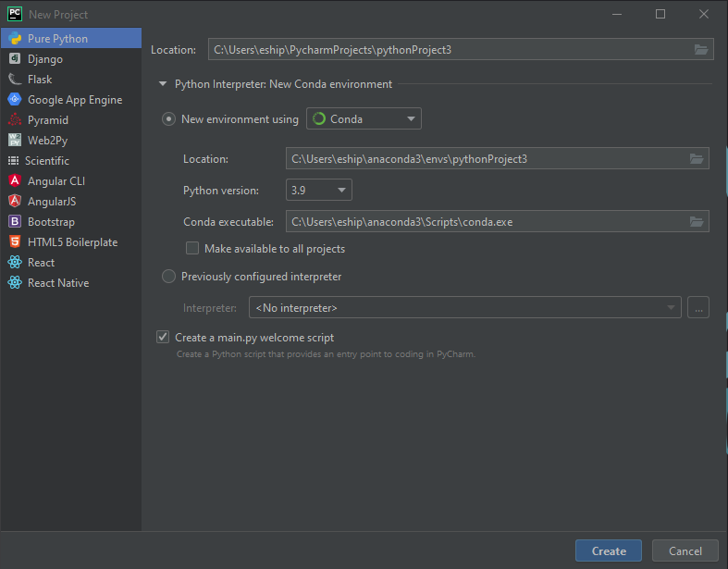This screenshot has width=728, height=569.
Task: Choose AngularJS project type
Action: point(71,202)
